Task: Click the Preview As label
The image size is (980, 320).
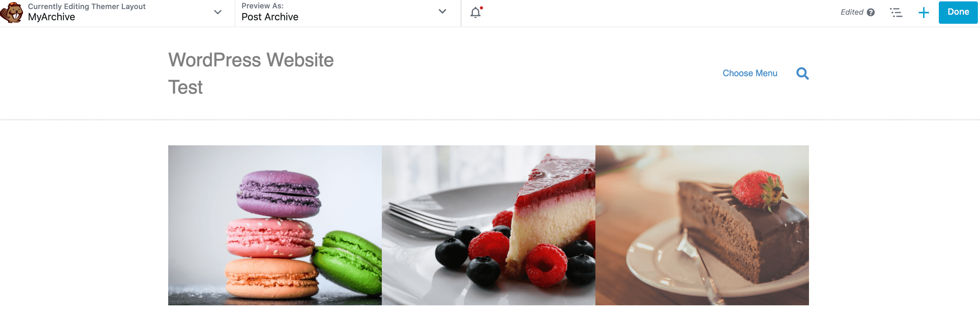Action: 262,6
